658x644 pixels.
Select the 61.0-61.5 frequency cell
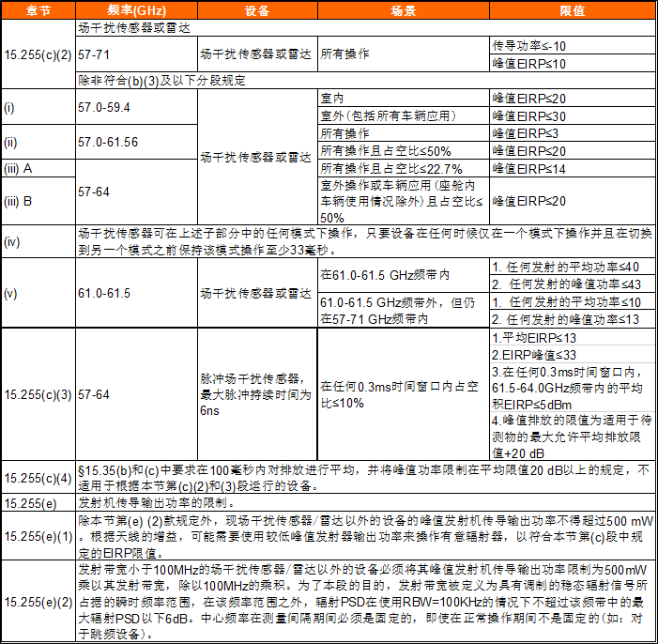136,294
